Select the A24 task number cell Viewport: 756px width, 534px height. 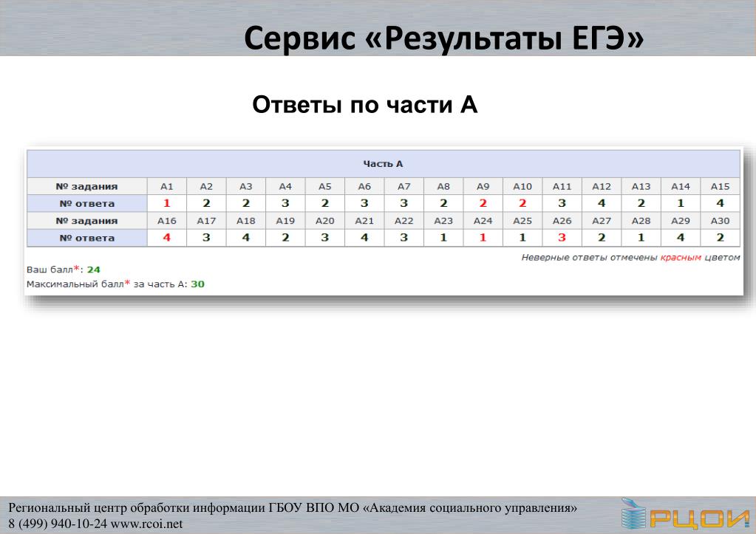[x=483, y=221]
